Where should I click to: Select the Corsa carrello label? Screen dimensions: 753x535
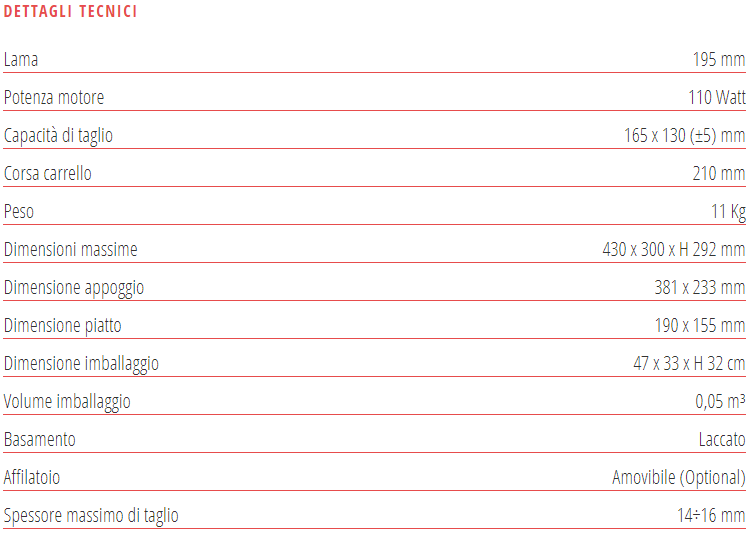tap(48, 173)
